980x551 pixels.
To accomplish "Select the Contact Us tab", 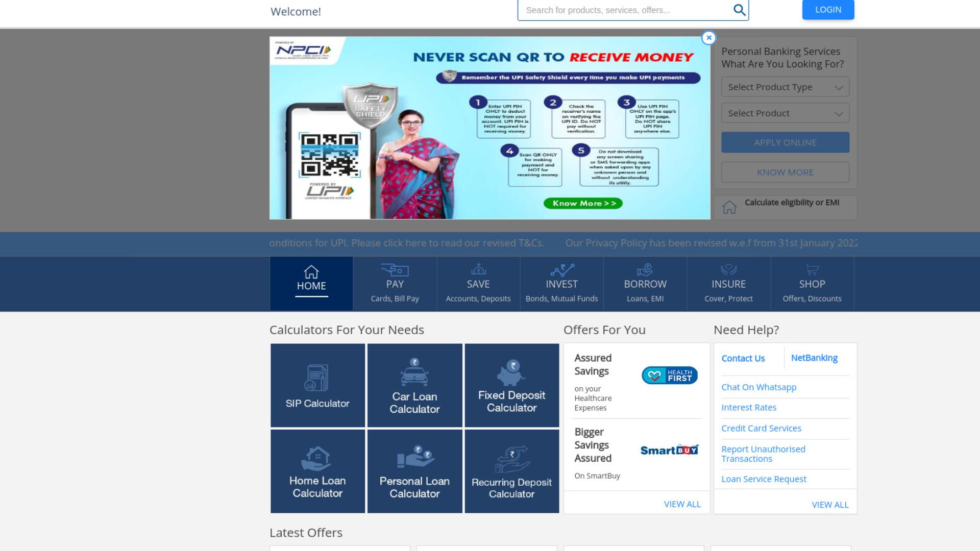I will click(743, 358).
